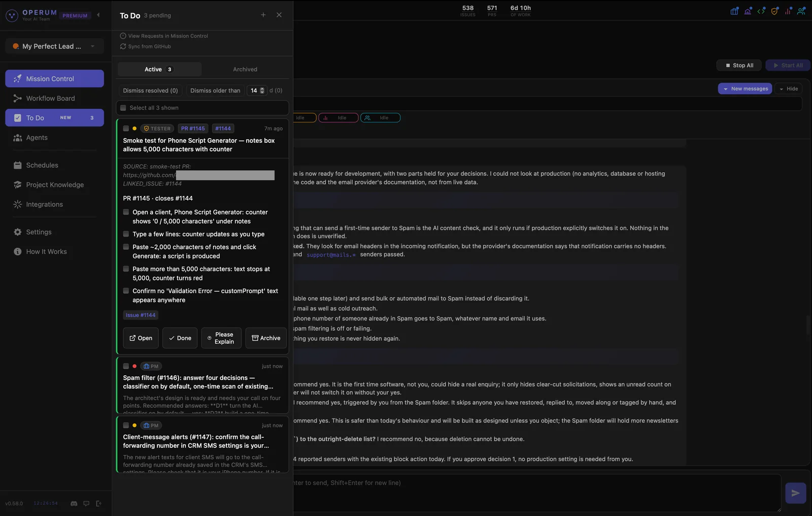Screen dimensions: 812x516
Task: Click 'Dismiss resolved (0)' button
Action: click(150, 91)
